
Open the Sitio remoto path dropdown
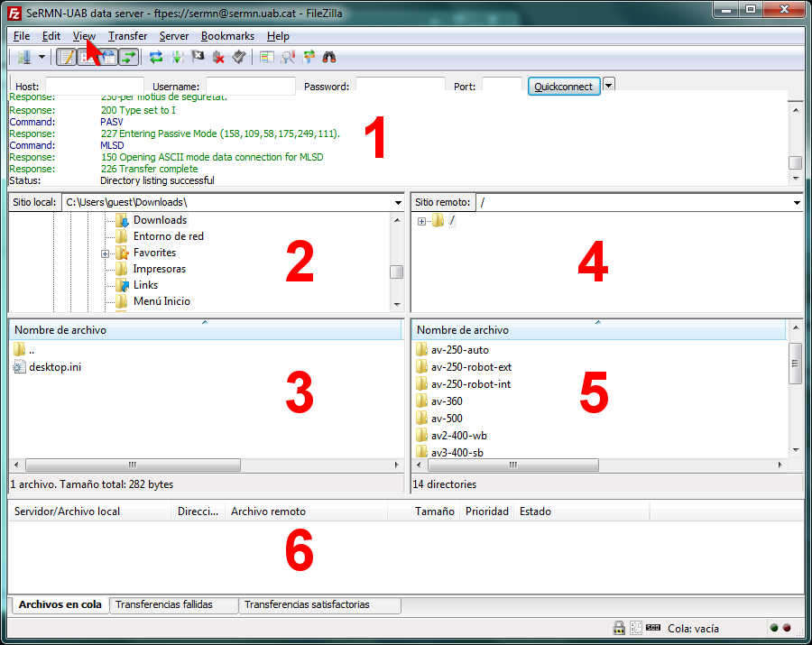click(x=796, y=203)
